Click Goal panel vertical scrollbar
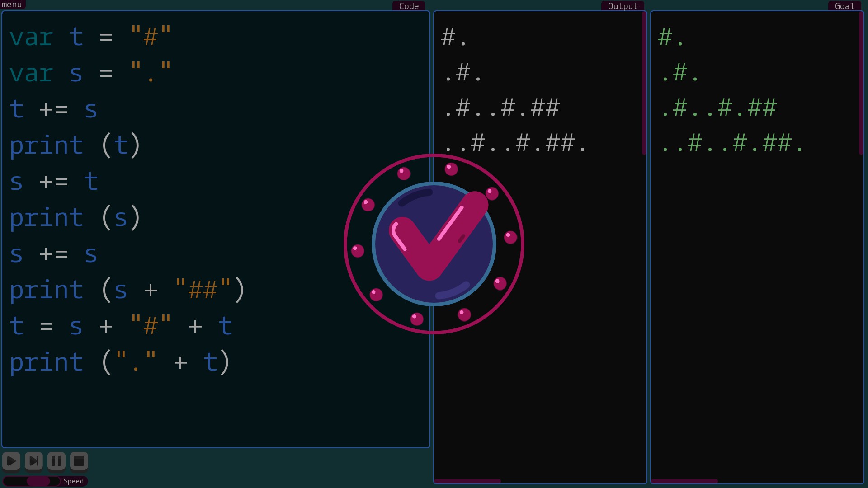This screenshot has height=488, width=868. [x=861, y=84]
